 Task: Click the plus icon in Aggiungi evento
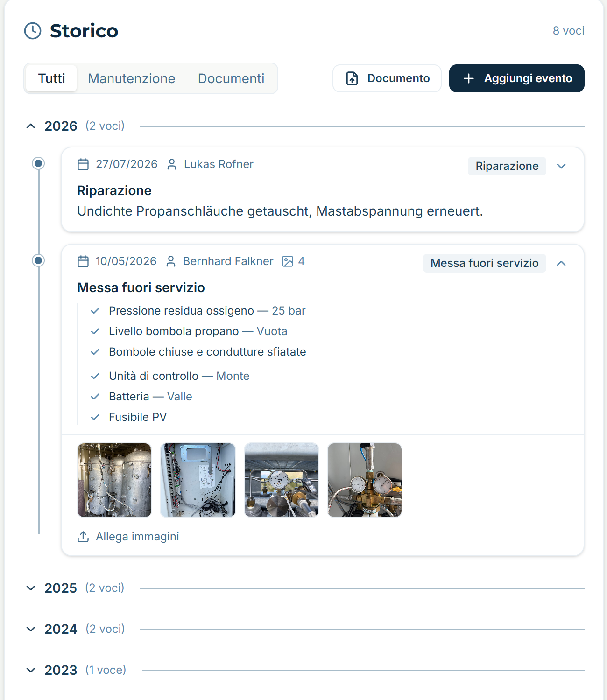pyautogui.click(x=469, y=78)
